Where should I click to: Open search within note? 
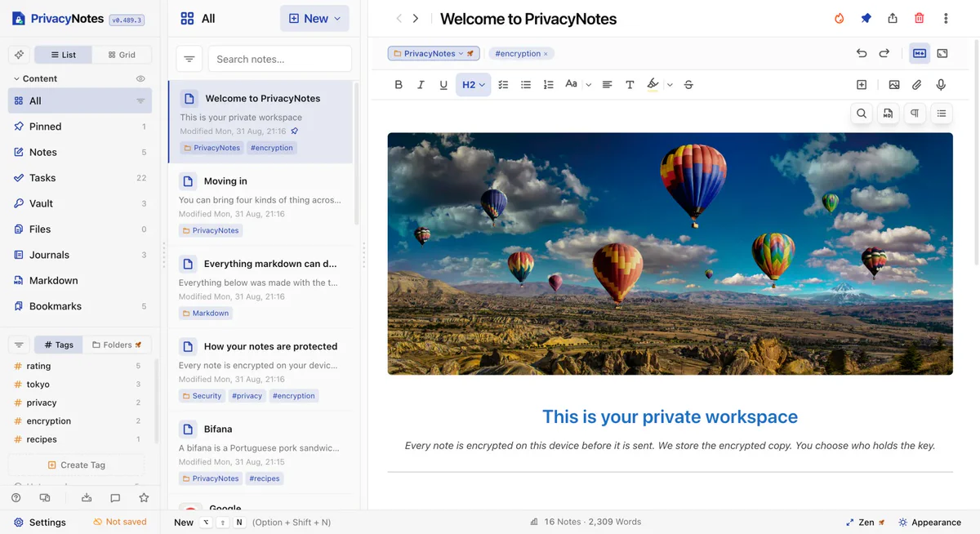click(862, 113)
